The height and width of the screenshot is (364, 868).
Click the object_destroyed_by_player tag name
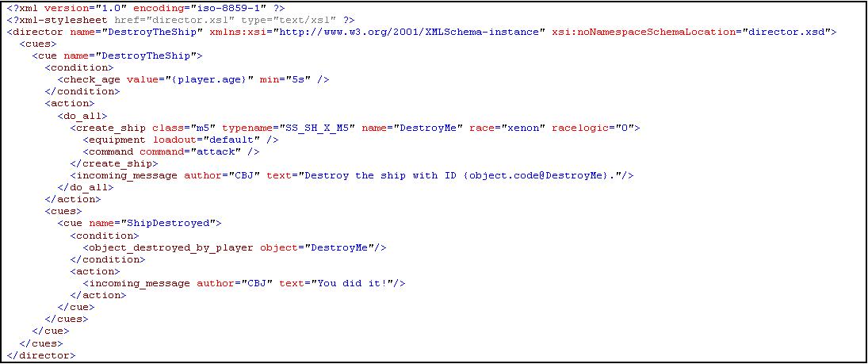coord(171,247)
